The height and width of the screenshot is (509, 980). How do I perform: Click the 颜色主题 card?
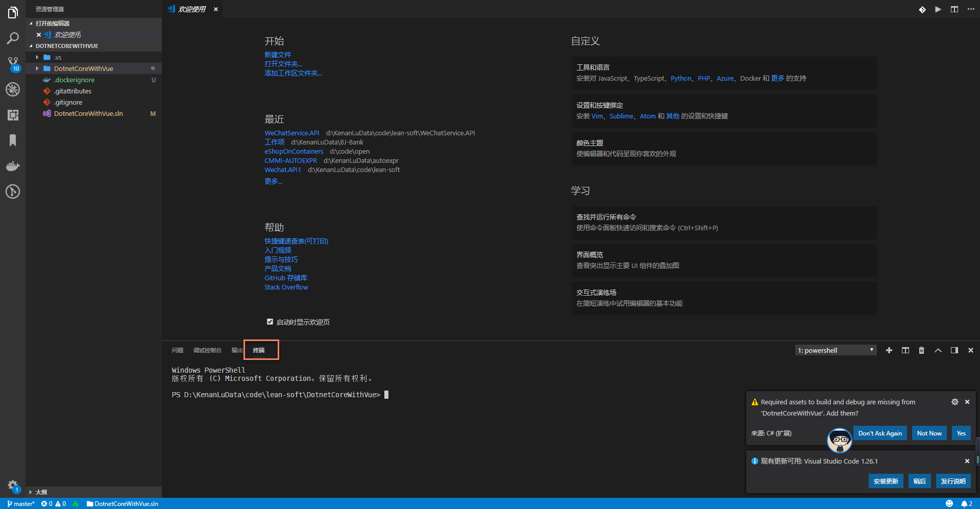tap(724, 149)
